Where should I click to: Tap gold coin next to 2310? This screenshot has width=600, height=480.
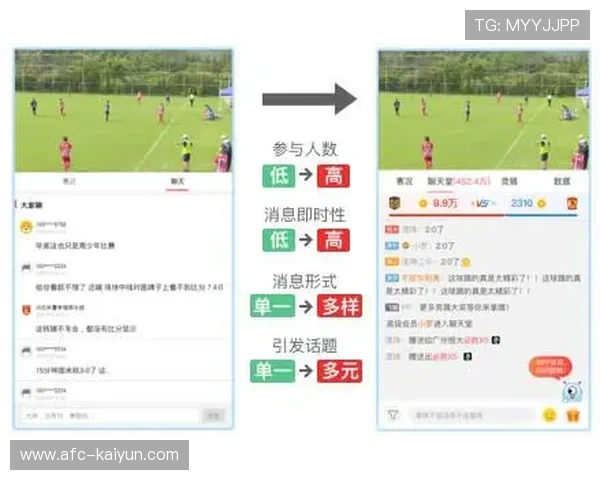(x=541, y=203)
